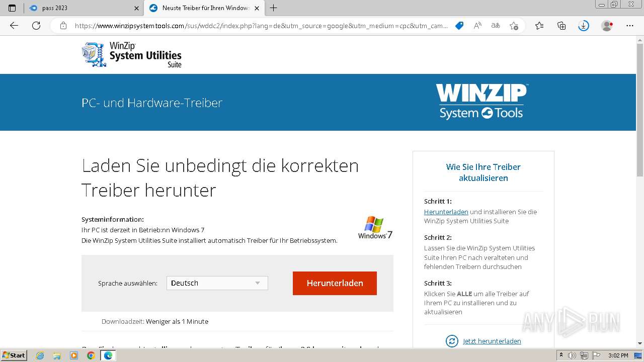
Task: Click the 'Schritt 2:' heading
Action: [x=438, y=237]
